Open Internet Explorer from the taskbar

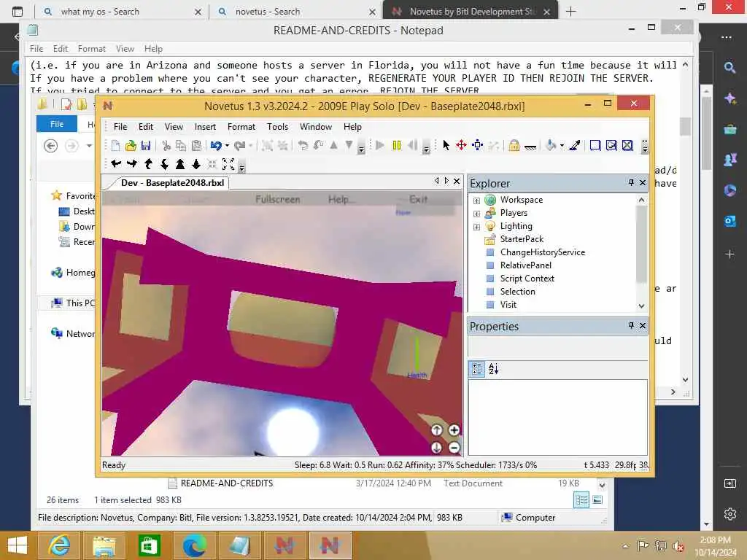60,545
